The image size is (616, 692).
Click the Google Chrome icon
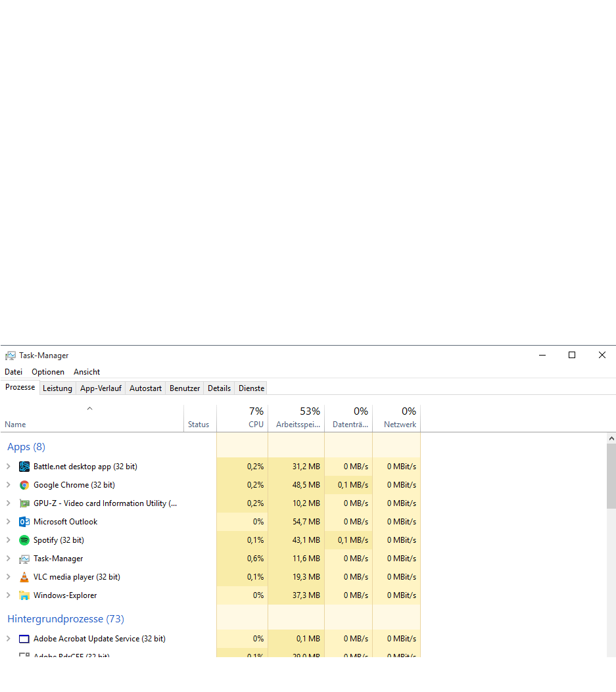[24, 485]
